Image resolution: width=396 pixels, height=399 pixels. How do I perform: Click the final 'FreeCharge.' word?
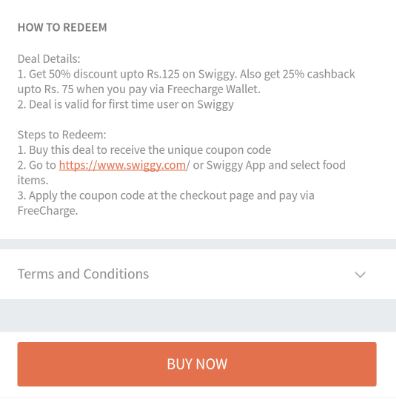[x=48, y=211]
